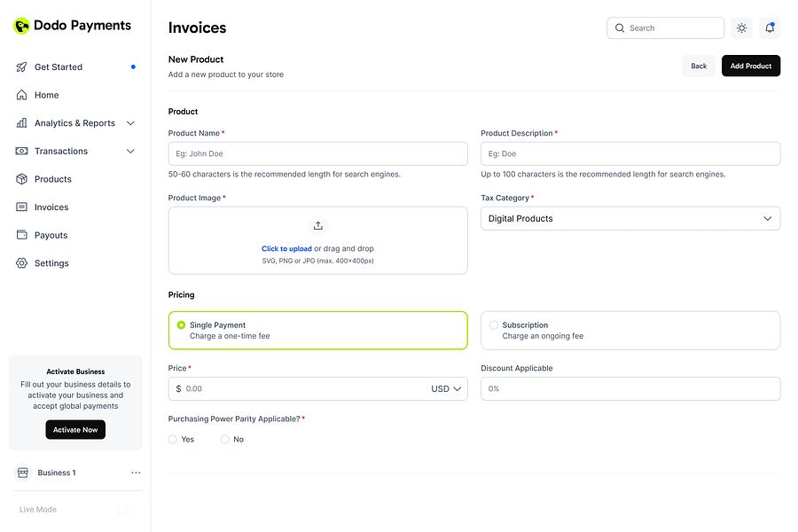
Task: Expand the Transactions sidebar section
Action: click(130, 152)
